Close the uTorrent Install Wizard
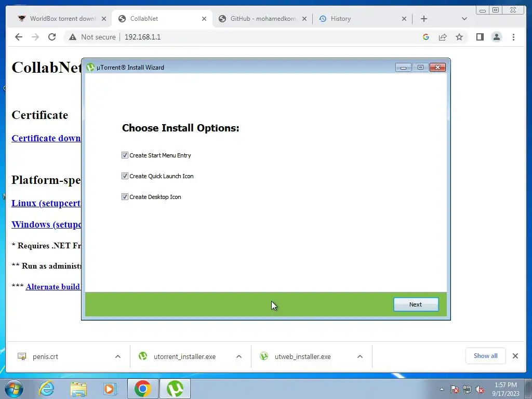 click(437, 68)
